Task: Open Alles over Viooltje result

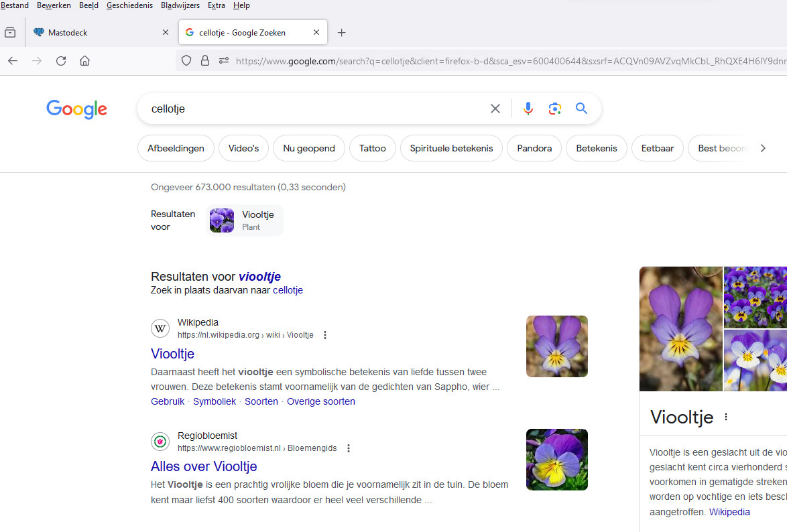Action: pos(204,466)
